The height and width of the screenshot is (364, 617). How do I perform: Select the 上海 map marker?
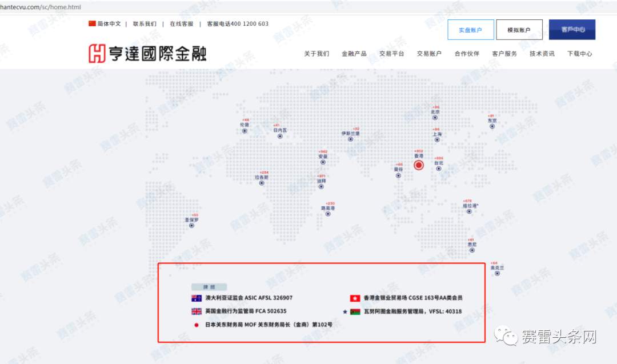437,139
